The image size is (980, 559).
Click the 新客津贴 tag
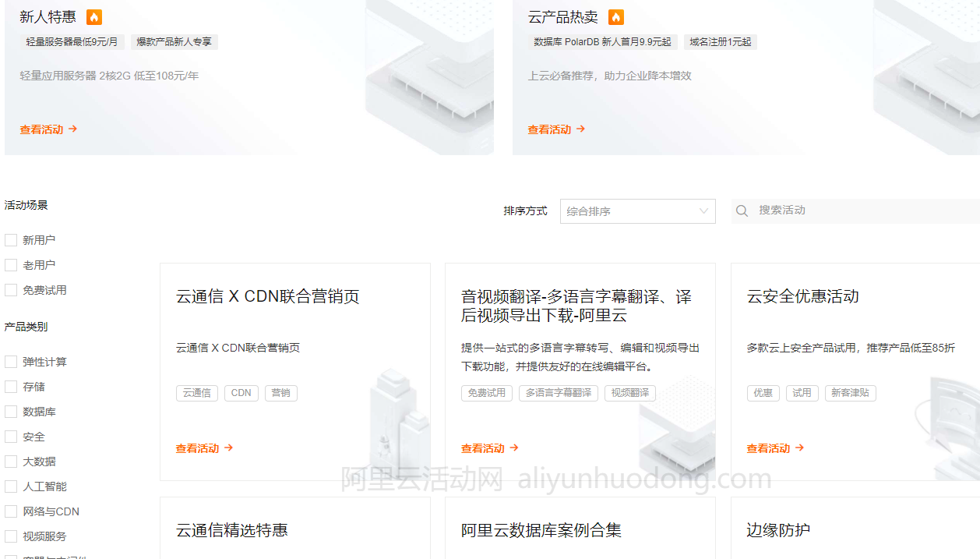click(851, 393)
